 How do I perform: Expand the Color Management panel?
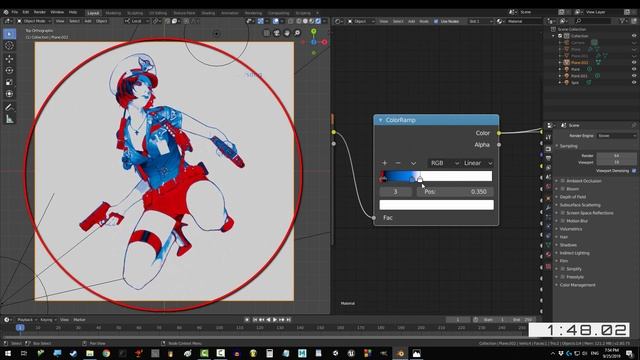(577, 285)
